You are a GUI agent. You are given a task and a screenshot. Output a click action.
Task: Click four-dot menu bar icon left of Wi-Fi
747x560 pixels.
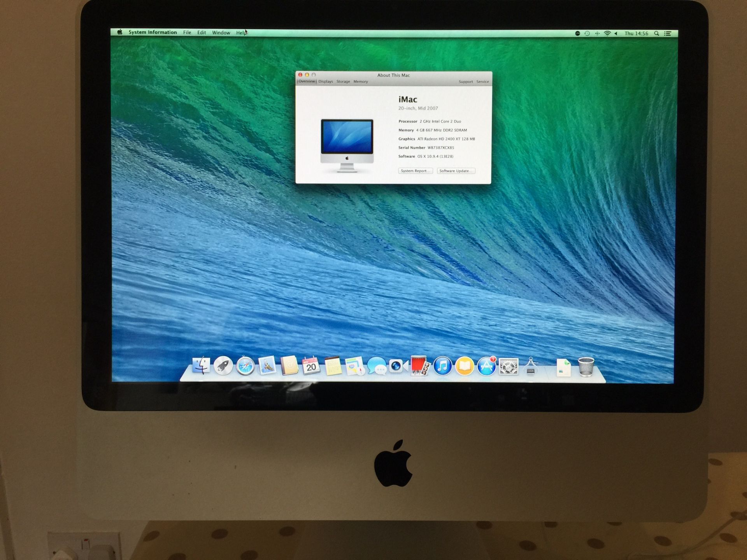(597, 33)
